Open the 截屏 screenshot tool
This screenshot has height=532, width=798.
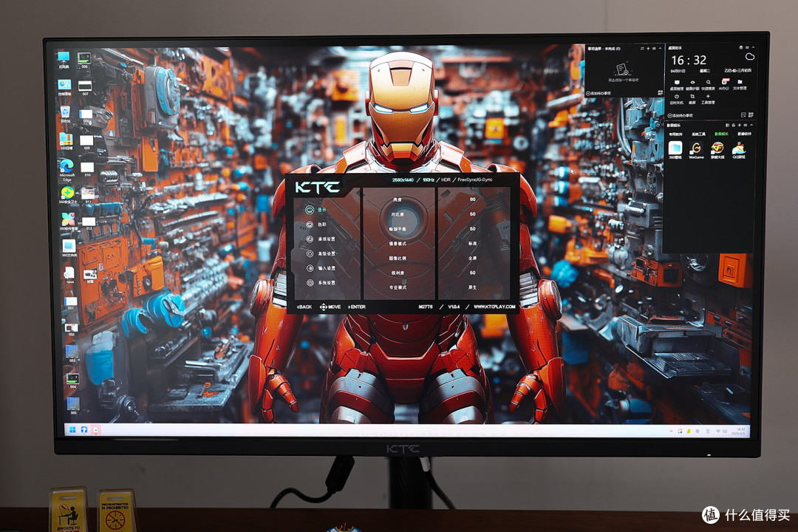692,99
